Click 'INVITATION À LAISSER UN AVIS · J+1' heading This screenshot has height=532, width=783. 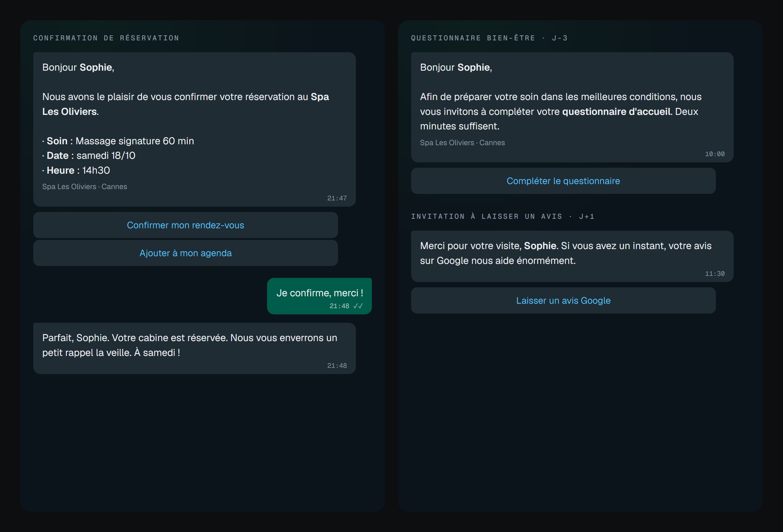pyautogui.click(x=503, y=216)
